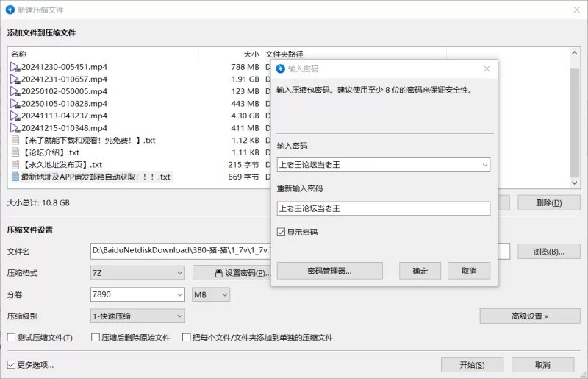588x379 pixels.
Task: Click the 大小总计: 10.8 GB label
Action: click(x=38, y=203)
